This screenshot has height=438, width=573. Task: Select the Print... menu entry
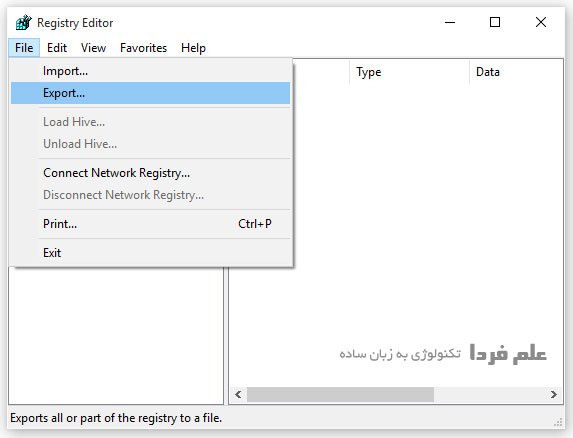pyautogui.click(x=150, y=224)
